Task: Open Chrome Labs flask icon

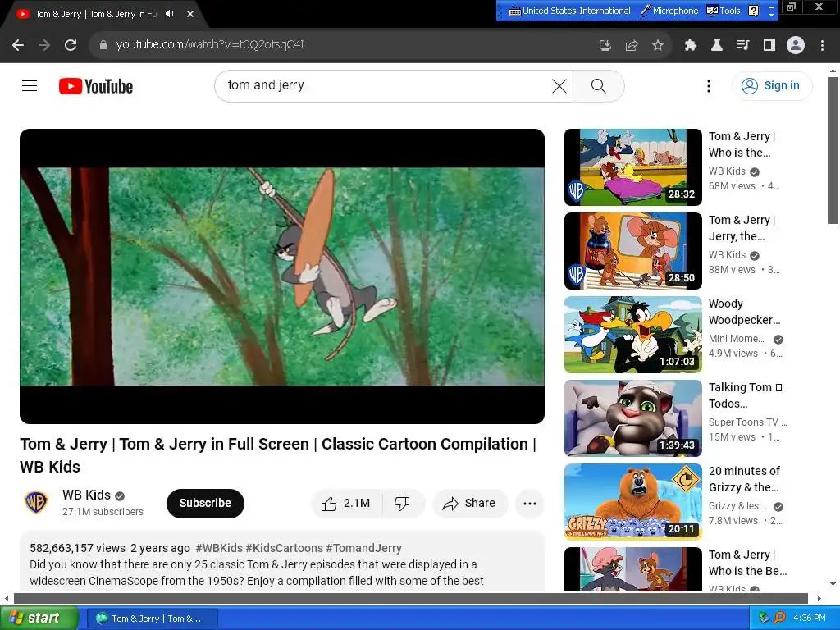Action: 716,46
